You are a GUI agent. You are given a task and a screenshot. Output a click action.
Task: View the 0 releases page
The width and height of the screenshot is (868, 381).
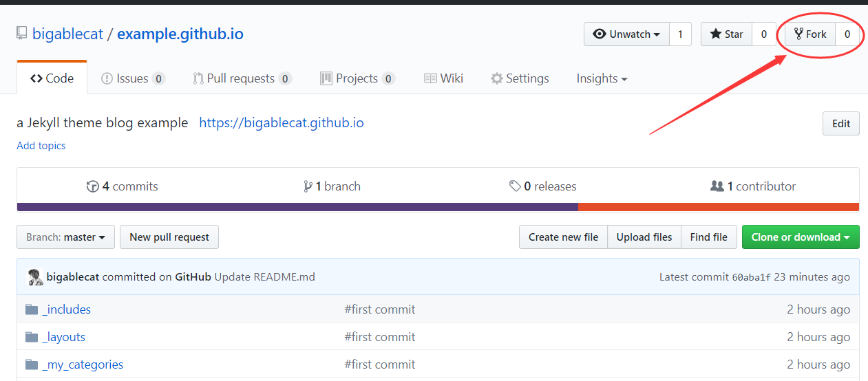click(542, 186)
